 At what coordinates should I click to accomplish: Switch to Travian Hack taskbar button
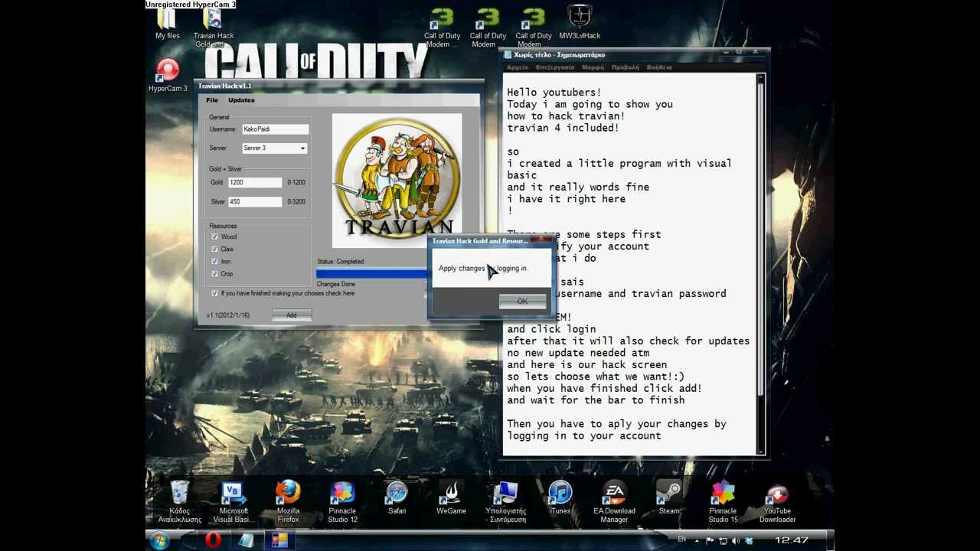coord(279,540)
